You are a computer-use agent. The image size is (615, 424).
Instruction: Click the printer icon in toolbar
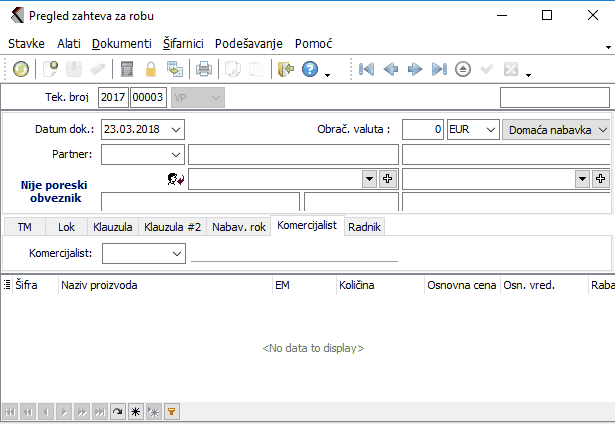204,69
